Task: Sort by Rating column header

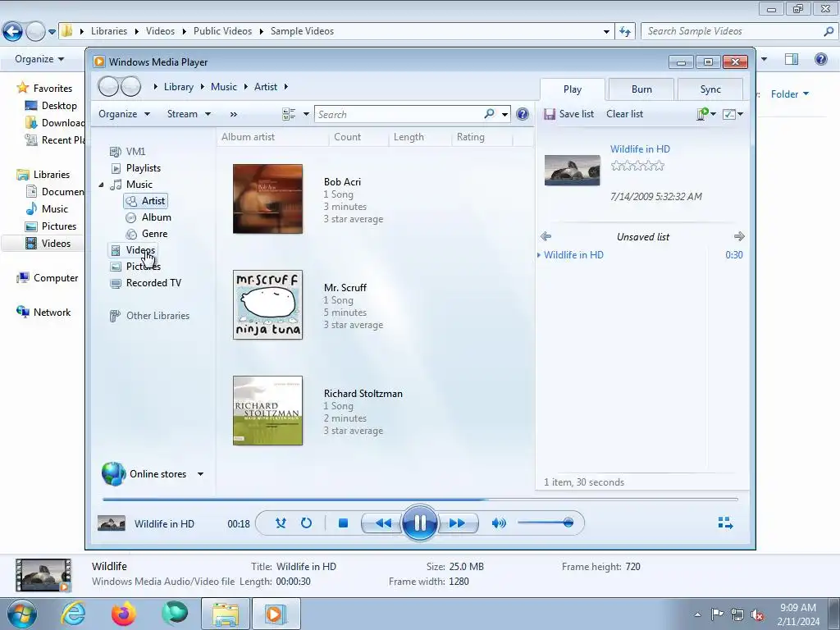Action: pos(482,137)
